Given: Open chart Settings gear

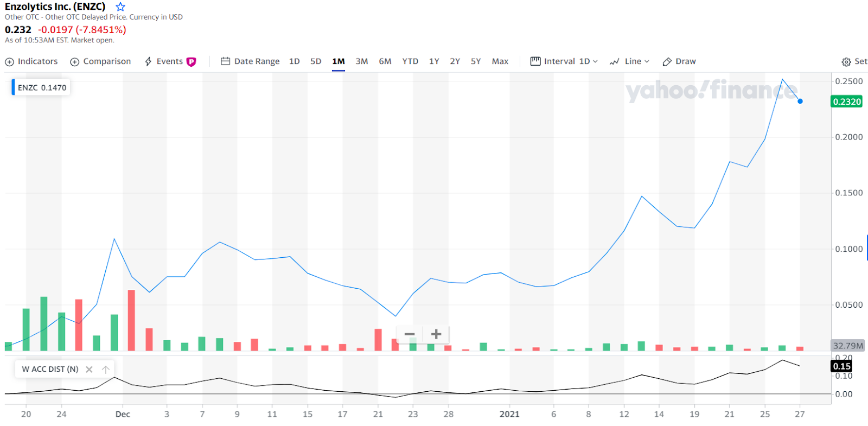Looking at the screenshot, I should [x=846, y=62].
